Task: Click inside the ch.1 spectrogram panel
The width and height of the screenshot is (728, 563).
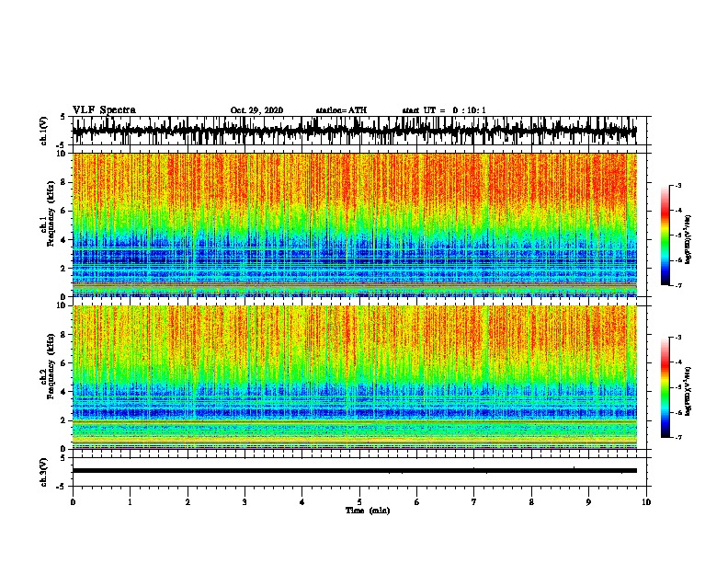Action: click(x=355, y=224)
